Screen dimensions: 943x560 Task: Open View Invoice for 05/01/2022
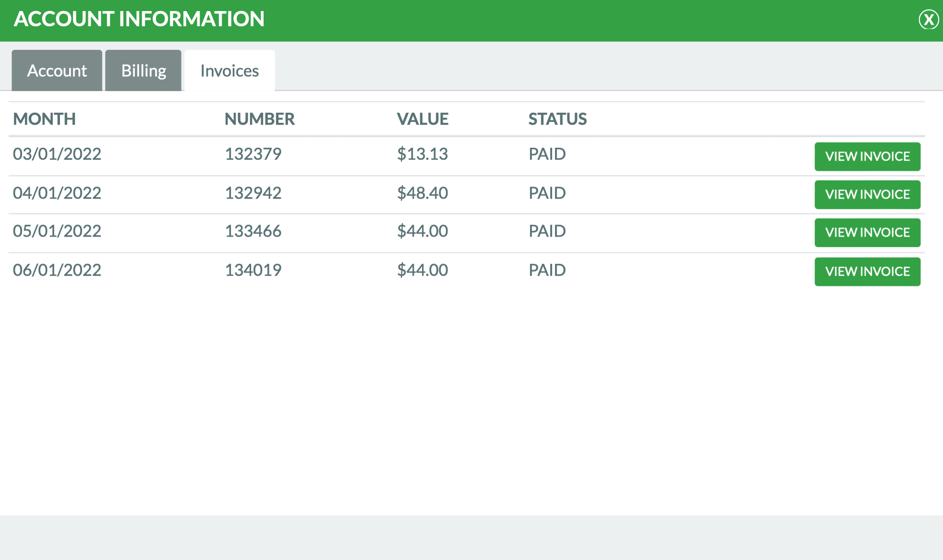click(x=867, y=233)
